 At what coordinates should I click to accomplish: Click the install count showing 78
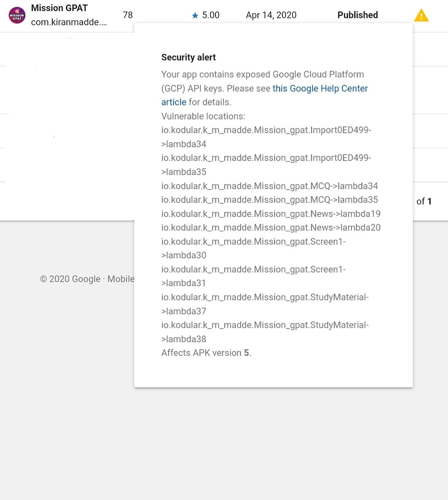click(x=128, y=15)
